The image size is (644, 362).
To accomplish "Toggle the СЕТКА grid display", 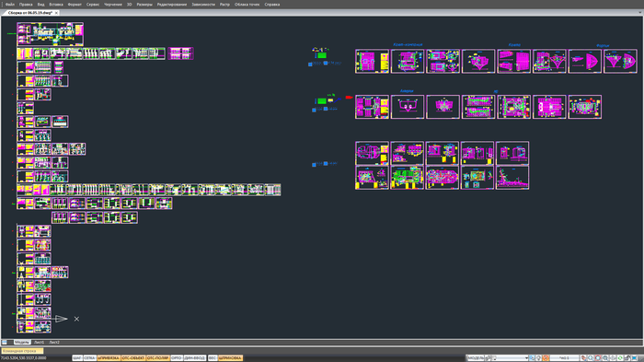I will point(89,358).
